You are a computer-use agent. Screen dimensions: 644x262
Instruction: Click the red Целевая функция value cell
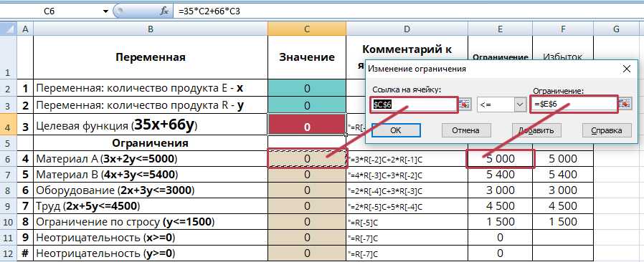tap(307, 125)
